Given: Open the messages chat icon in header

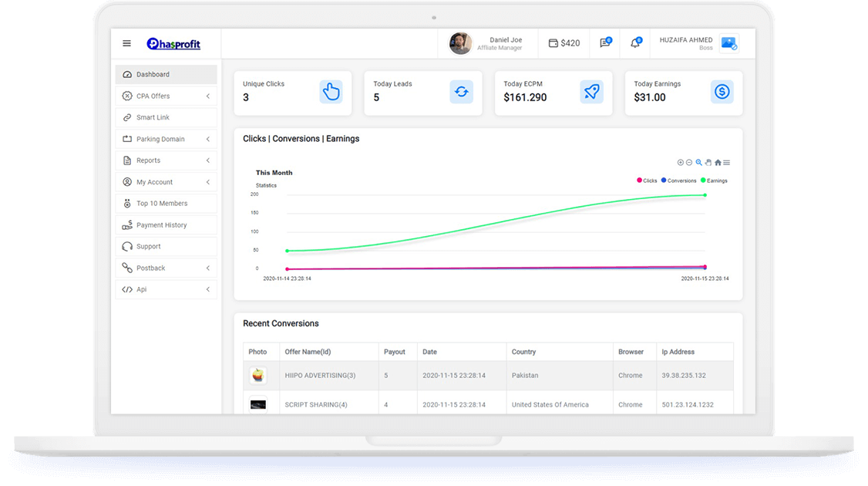Looking at the screenshot, I should coord(606,43).
